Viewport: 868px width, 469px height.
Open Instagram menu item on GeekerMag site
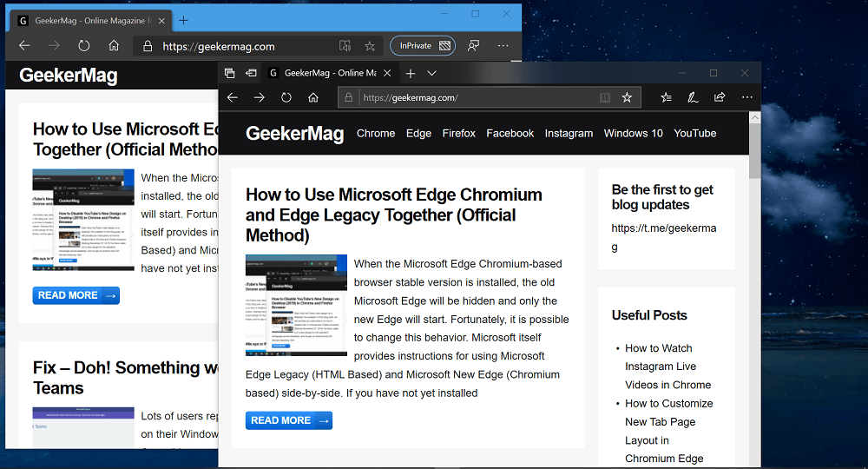tap(569, 134)
